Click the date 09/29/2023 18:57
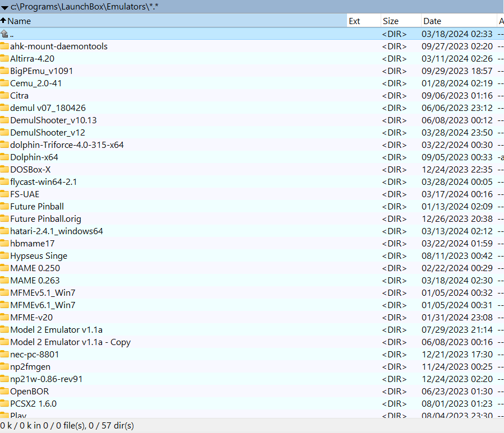 457,71
